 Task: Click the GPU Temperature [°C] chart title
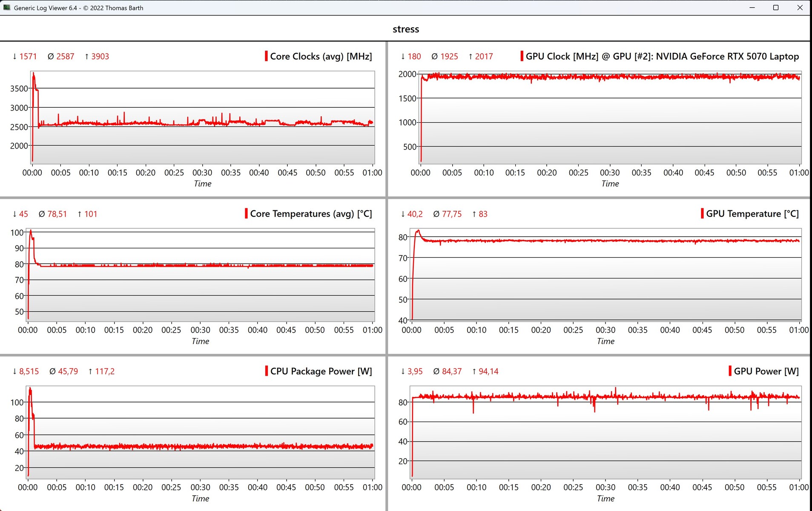(x=752, y=214)
